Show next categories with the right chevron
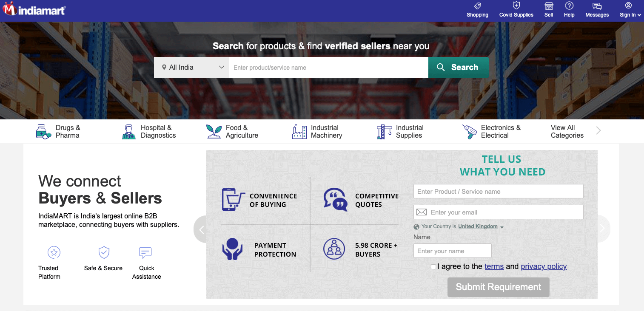Screen dimensions: 644x311 598,131
